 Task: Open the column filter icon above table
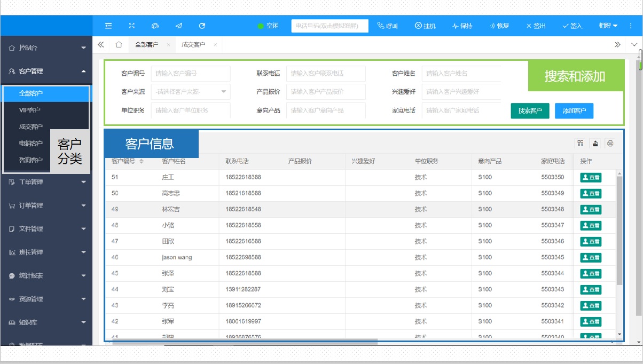(x=580, y=143)
